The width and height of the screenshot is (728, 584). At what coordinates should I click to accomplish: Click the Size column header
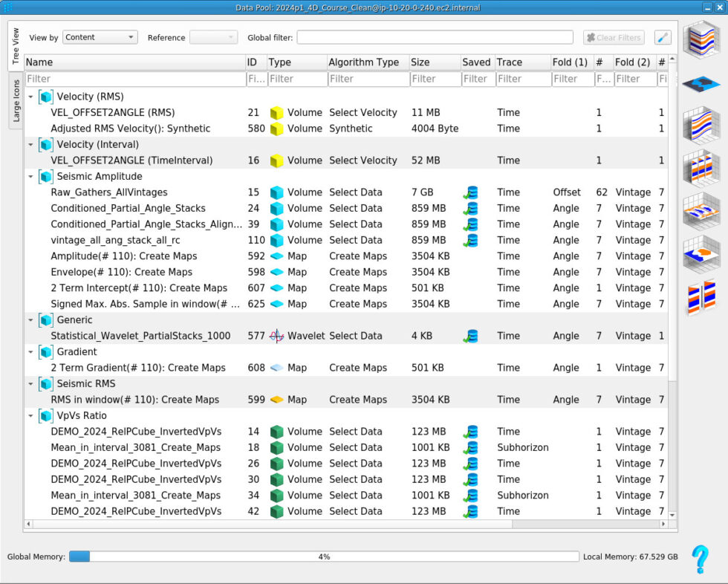pyautogui.click(x=432, y=62)
